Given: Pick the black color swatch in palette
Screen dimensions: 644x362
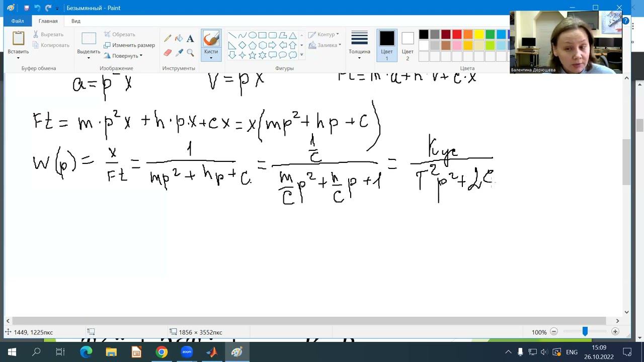Looking at the screenshot, I should click(x=424, y=34).
